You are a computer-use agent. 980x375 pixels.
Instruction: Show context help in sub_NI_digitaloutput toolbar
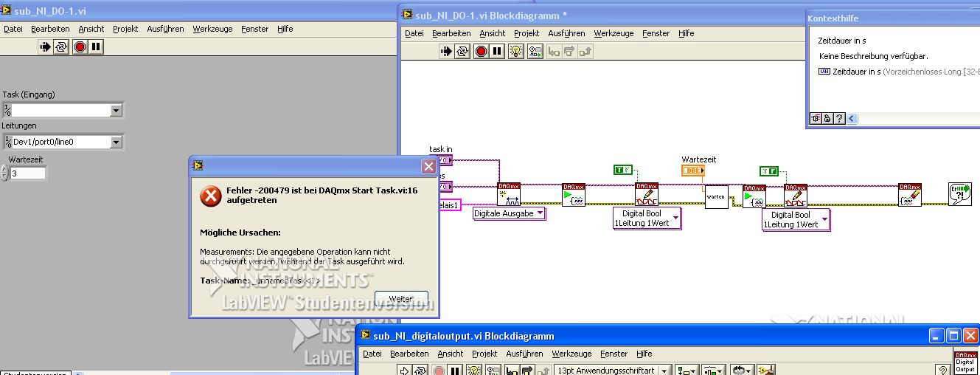[942, 371]
